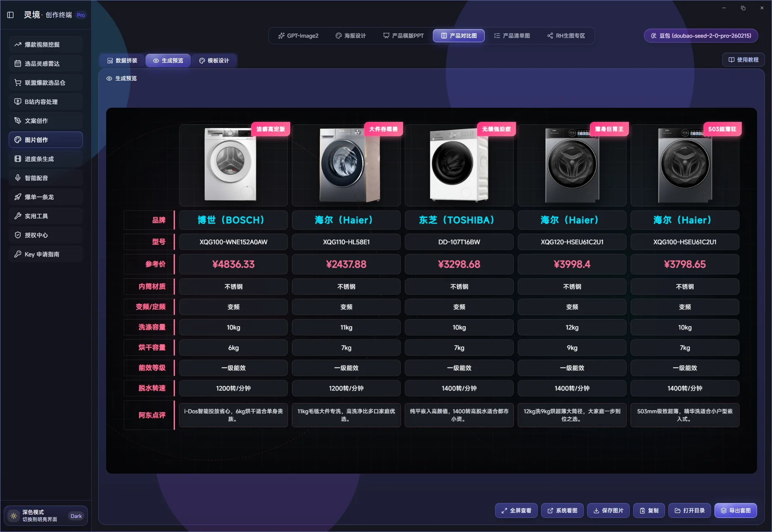The height and width of the screenshot is (532, 772).
Task: Click 全屏查看 to view fullscreen
Action: pyautogui.click(x=516, y=510)
